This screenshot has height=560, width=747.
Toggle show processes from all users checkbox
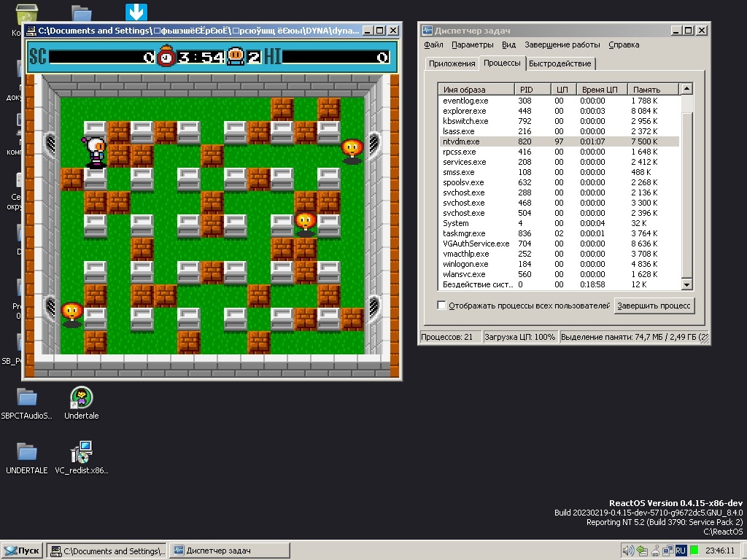441,306
